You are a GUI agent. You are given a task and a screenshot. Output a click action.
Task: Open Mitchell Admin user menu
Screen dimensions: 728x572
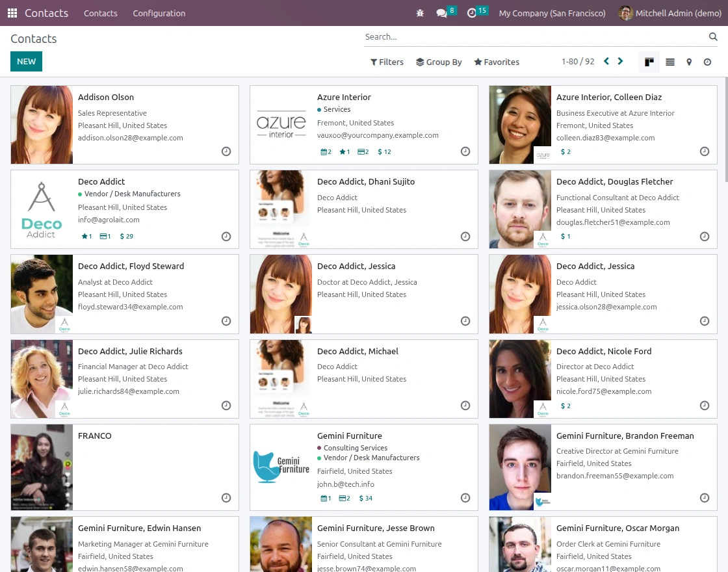670,13
